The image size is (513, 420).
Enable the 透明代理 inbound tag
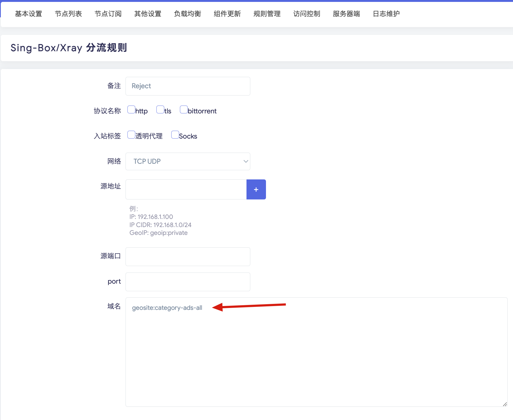(131, 134)
